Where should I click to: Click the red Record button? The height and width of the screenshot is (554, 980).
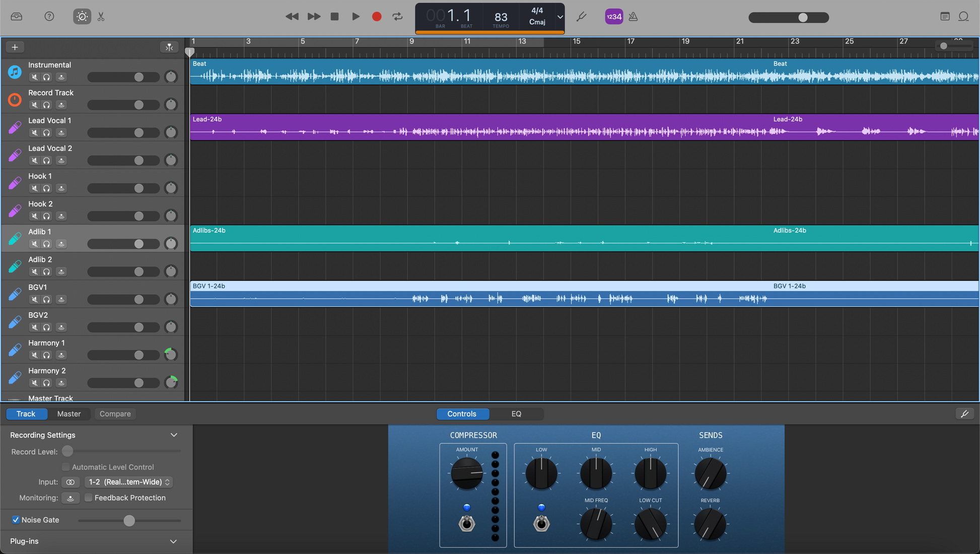coord(376,17)
